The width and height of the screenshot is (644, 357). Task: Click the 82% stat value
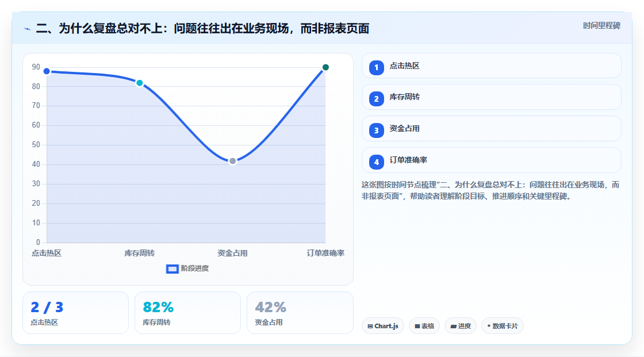(x=158, y=308)
